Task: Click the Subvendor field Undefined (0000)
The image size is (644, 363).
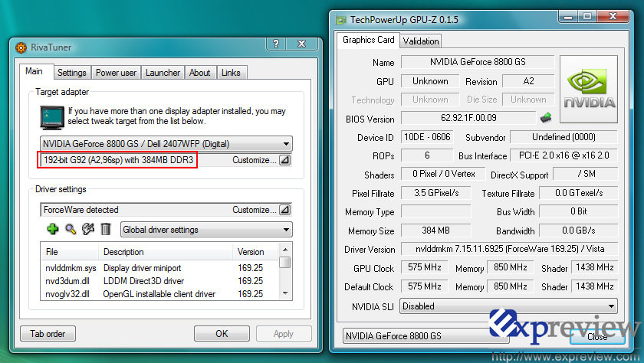Action: click(563, 137)
